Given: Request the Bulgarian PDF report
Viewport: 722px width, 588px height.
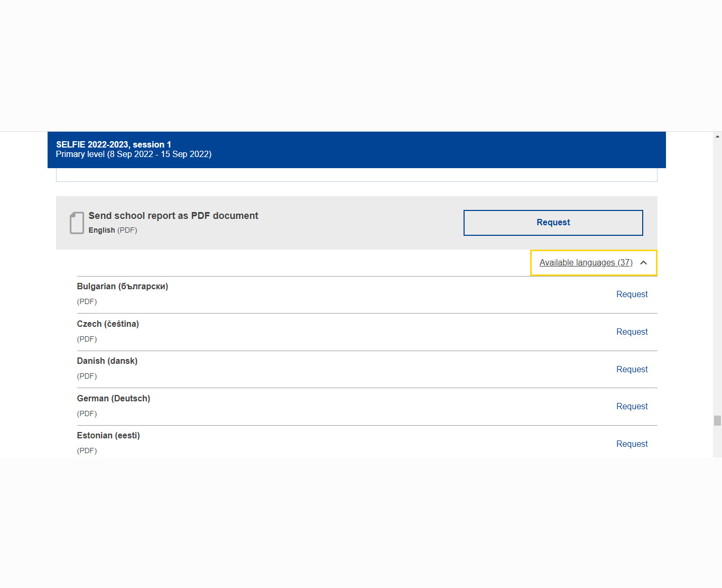Looking at the screenshot, I should click(632, 295).
